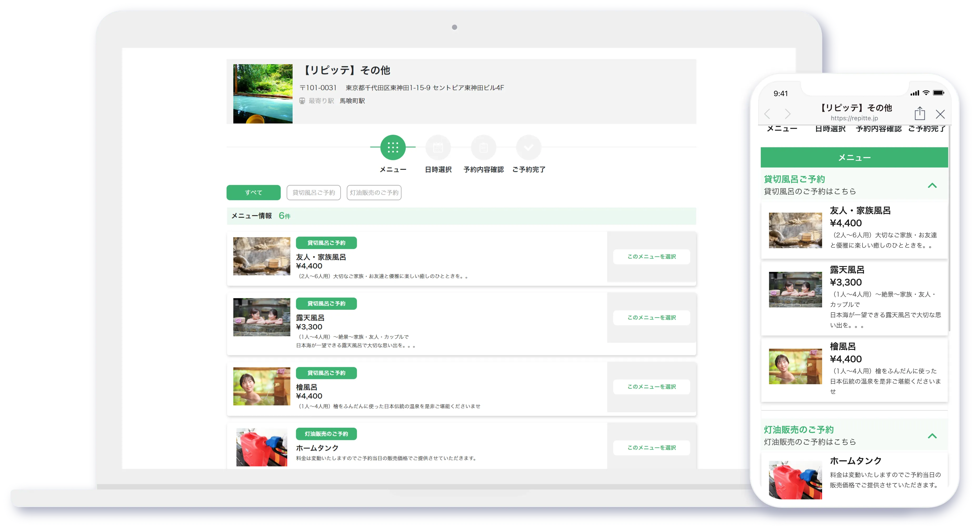Click the 露天風呂 thumbnail in desktop list
The width and height of the screenshot is (980, 530).
click(261, 317)
